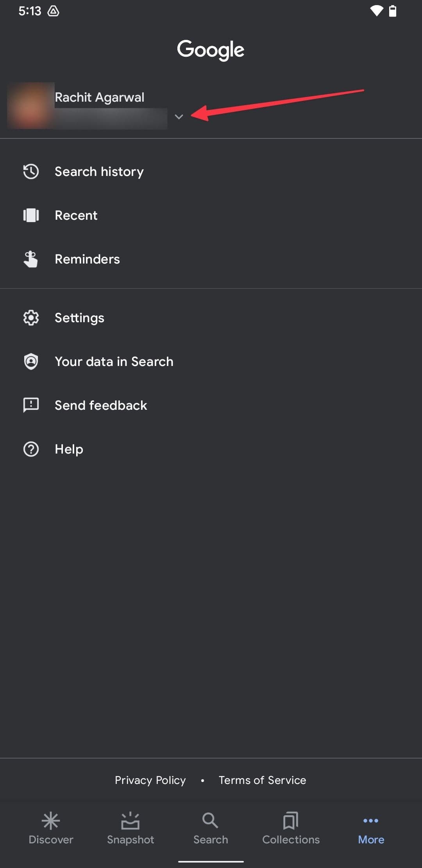Open the Terms of Service link

point(262,780)
